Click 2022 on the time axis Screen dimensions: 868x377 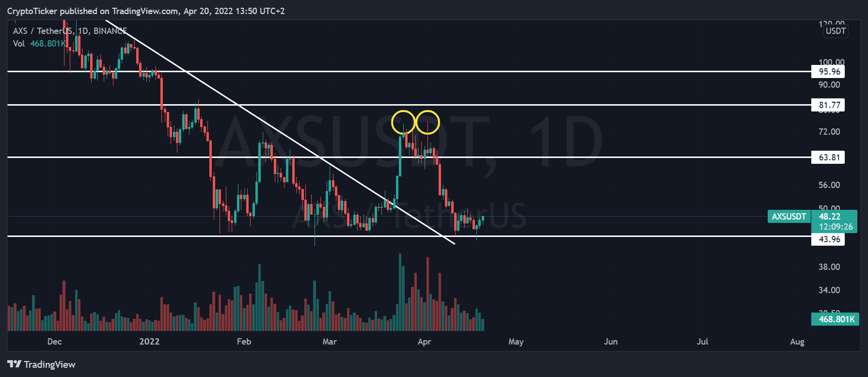pos(149,342)
